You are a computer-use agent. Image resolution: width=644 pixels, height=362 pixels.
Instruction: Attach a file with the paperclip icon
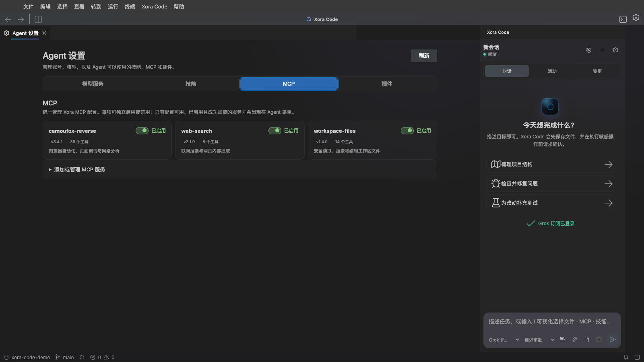click(575, 340)
